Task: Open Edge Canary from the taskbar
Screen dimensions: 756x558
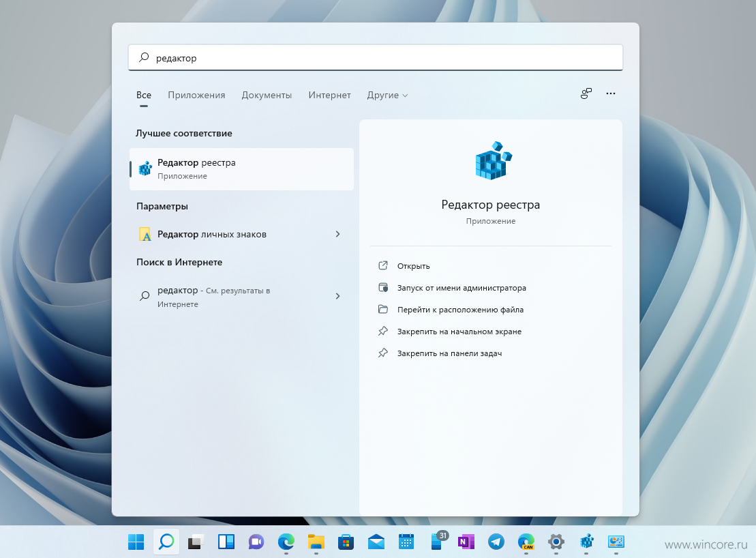Action: point(526,542)
